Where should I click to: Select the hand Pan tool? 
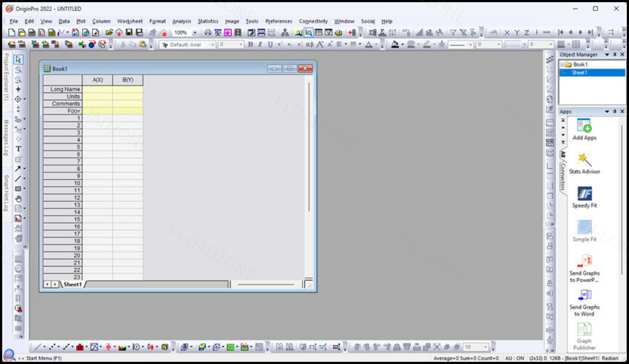(x=18, y=199)
